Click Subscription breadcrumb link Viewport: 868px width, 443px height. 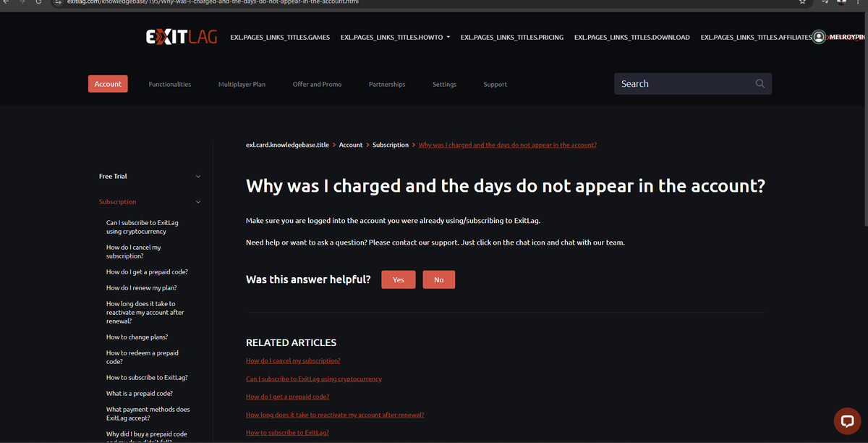click(x=391, y=145)
